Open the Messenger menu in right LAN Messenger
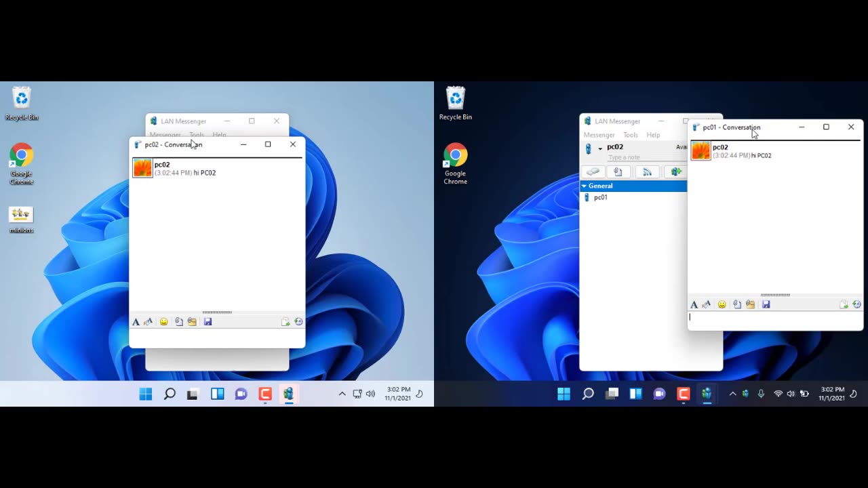Screen dimensions: 868x488 (599, 135)
